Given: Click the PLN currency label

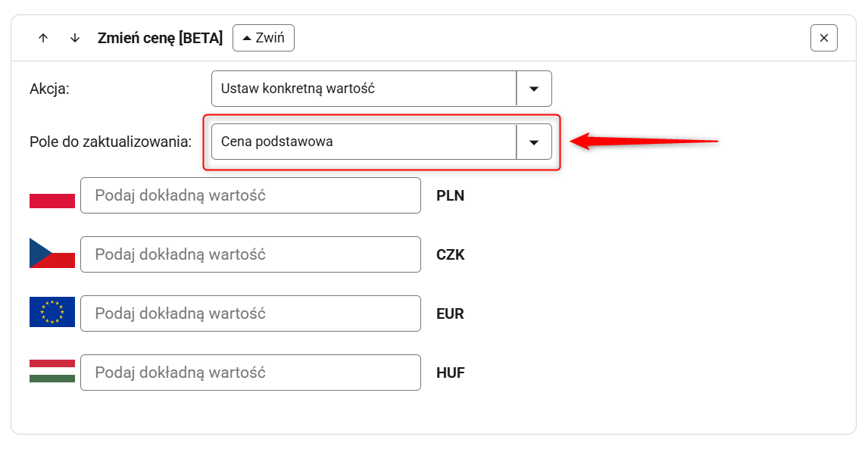Looking at the screenshot, I should pos(450,195).
